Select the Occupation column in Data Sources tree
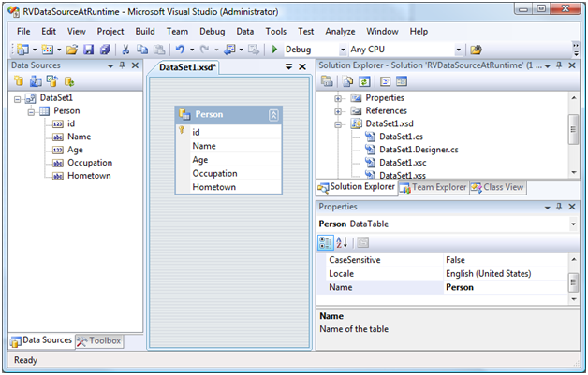This screenshot has height=375, width=588. [x=90, y=163]
